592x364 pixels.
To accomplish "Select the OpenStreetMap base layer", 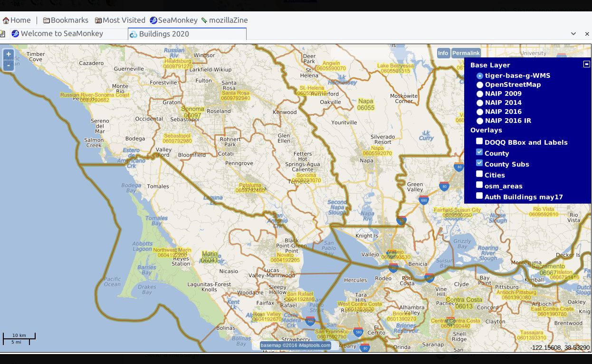I will pos(480,85).
